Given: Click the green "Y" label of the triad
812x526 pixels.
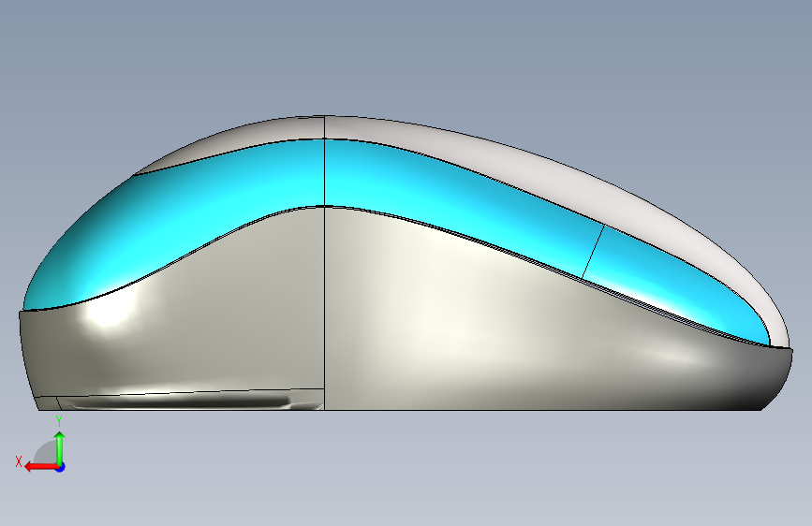Looking at the screenshot, I should pos(59,421).
